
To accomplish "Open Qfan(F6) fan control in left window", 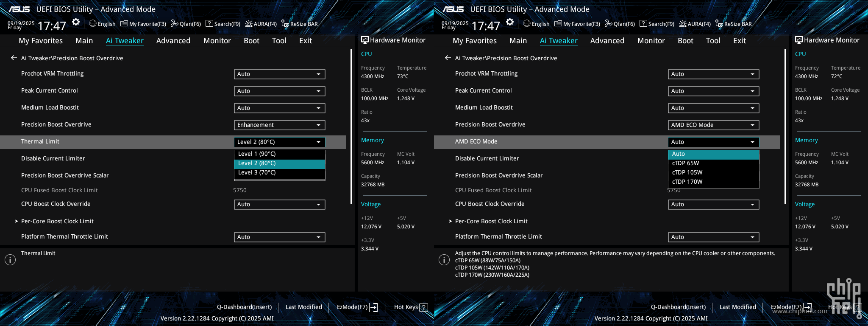I will pyautogui.click(x=186, y=24).
